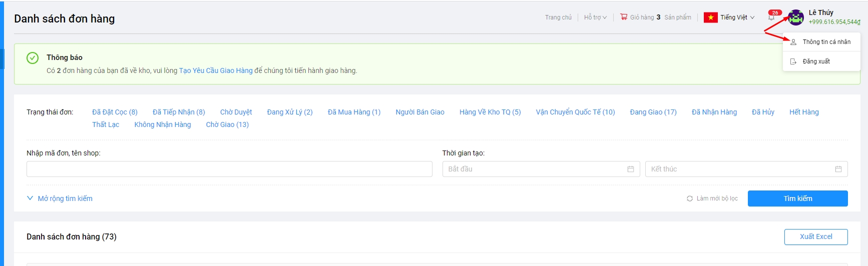Filter by Đang Giao (17) status
This screenshot has height=266, width=868.
[653, 112]
